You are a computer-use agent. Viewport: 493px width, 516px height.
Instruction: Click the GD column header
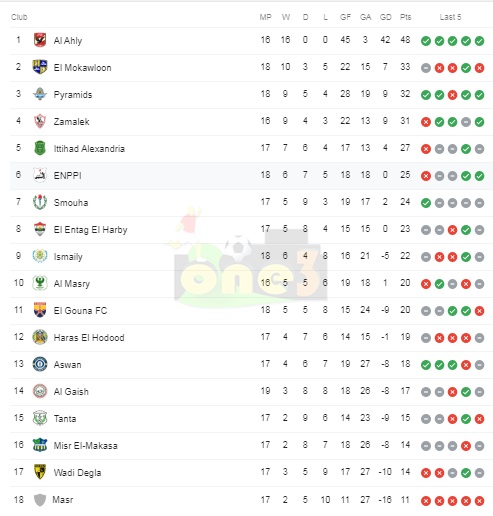(x=385, y=17)
